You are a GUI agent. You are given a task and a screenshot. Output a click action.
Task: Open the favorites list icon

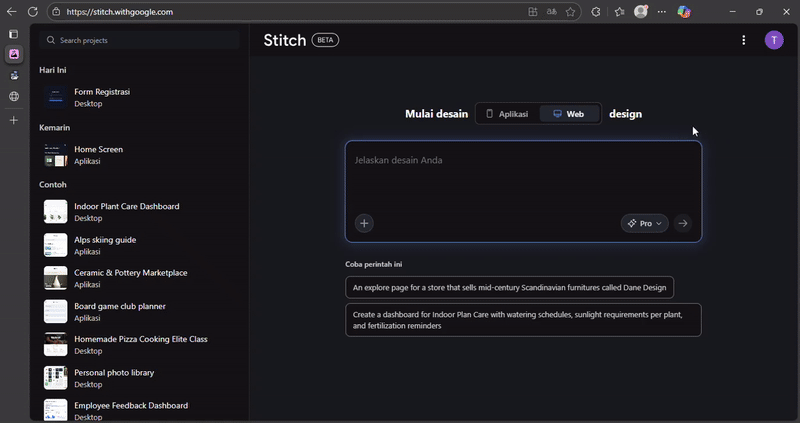[619, 12]
